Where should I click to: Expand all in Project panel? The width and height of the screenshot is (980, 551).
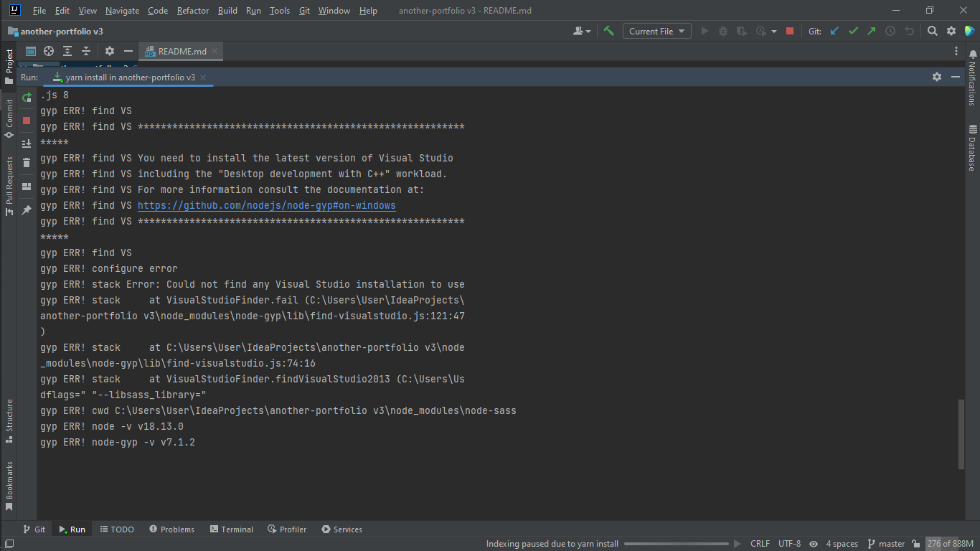(67, 51)
